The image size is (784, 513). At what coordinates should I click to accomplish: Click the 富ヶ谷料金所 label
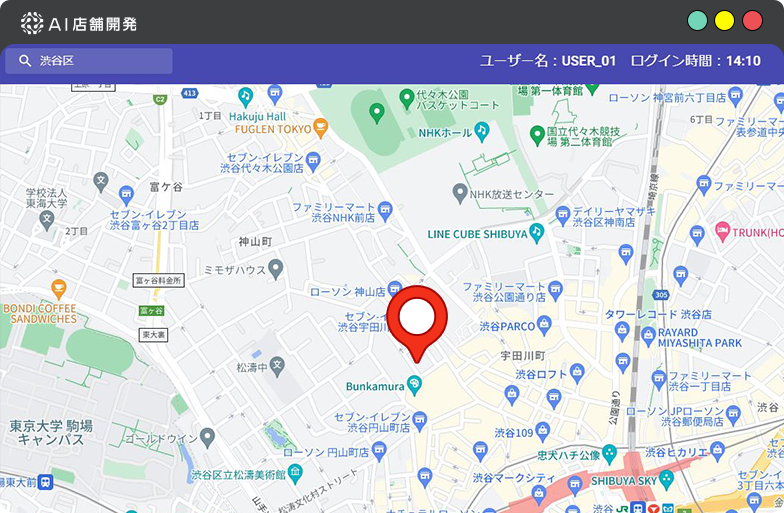click(x=158, y=280)
